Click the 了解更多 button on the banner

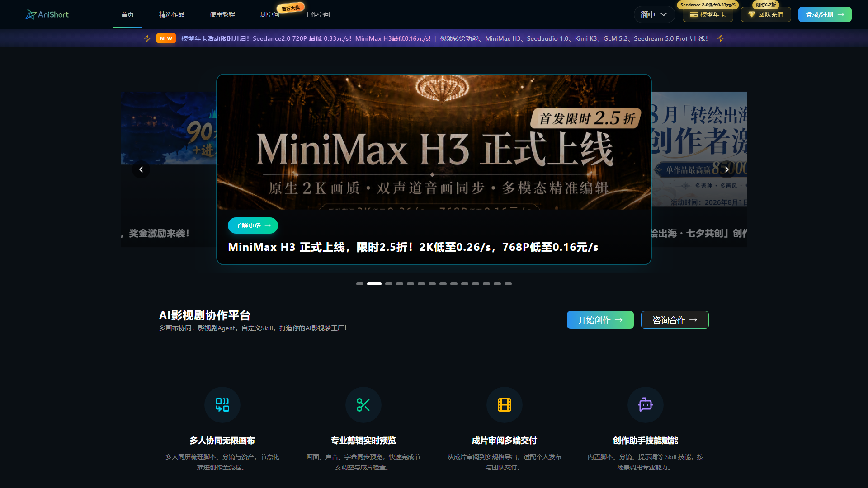(x=253, y=225)
